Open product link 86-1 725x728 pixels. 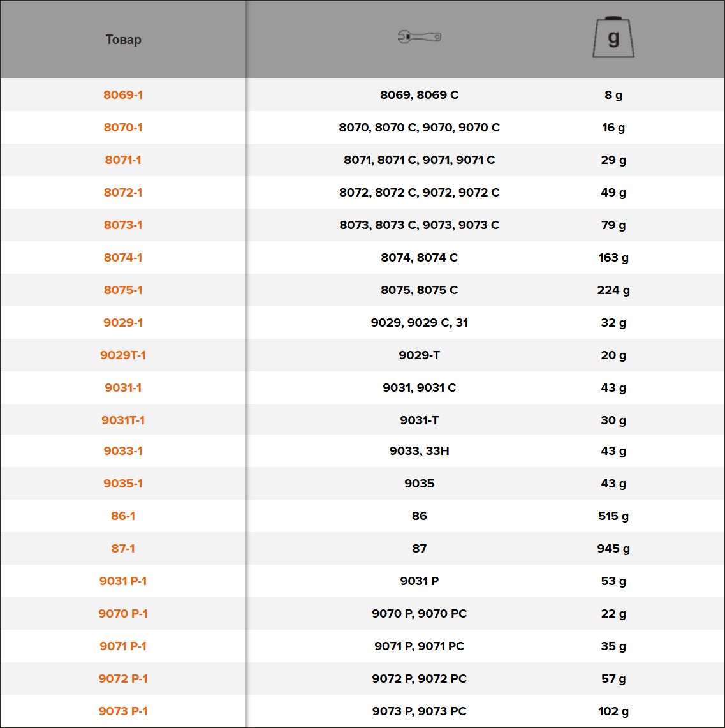click(123, 516)
